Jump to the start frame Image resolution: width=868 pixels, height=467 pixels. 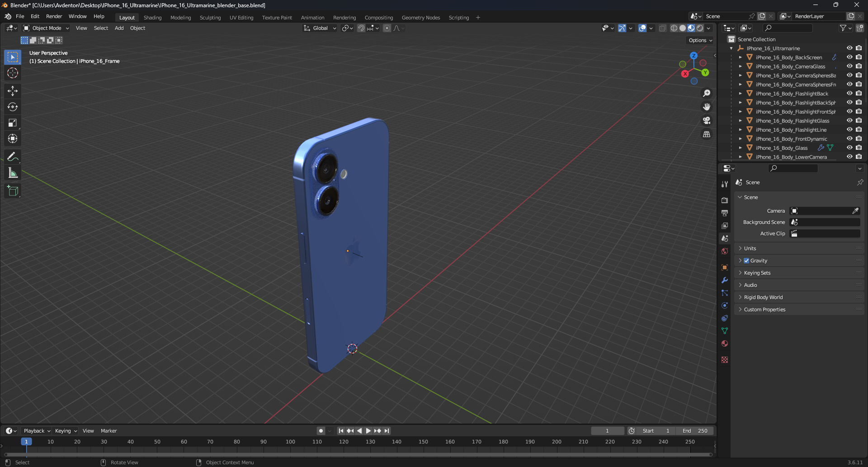(x=341, y=431)
